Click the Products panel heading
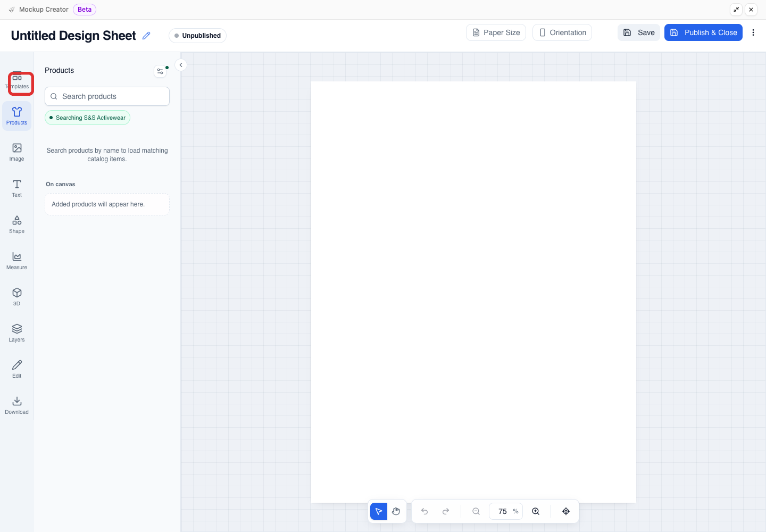Viewport: 766px width, 532px height. [60, 70]
